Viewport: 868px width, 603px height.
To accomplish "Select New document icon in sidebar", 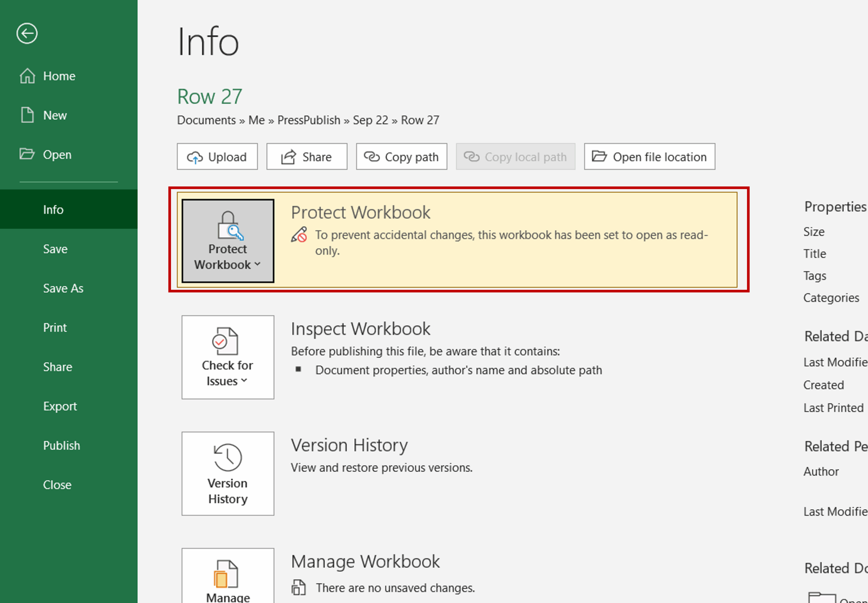I will [x=27, y=115].
